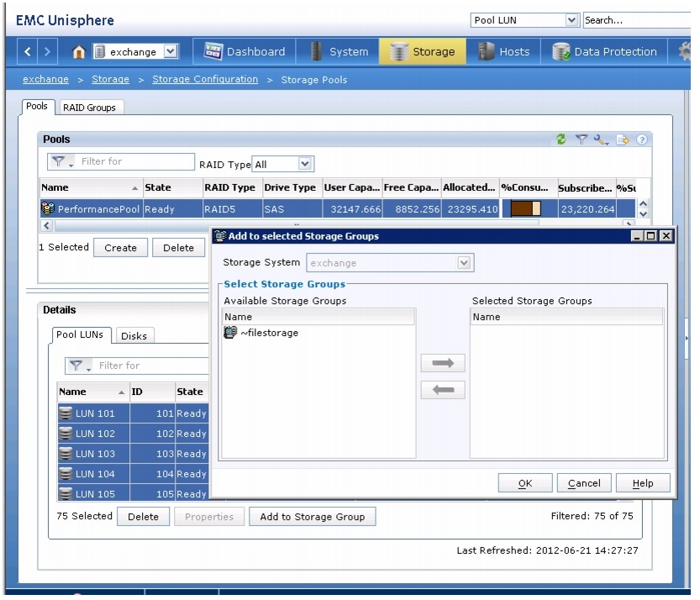Open the Storage System dropdown in dialog
This screenshot has width=700, height=600.
(464, 262)
